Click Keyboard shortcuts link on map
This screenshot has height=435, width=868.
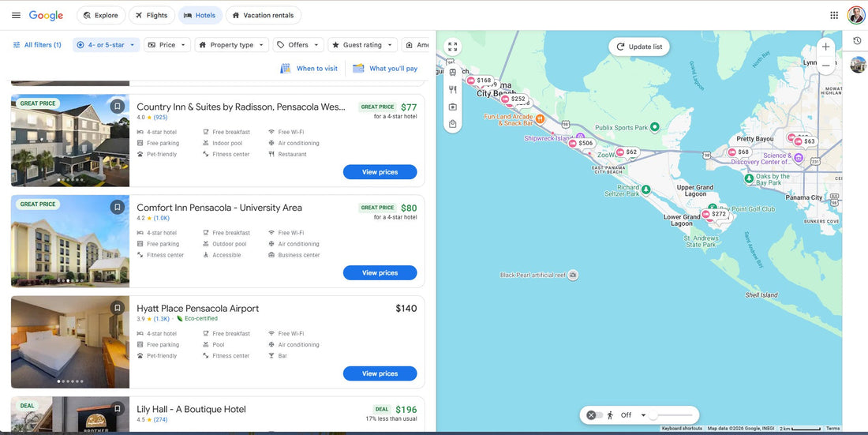point(682,429)
